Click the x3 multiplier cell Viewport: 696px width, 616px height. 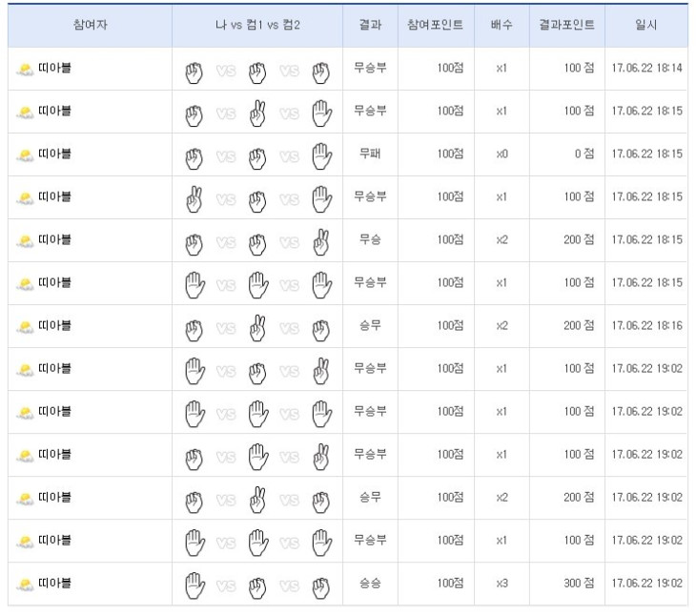tap(502, 584)
